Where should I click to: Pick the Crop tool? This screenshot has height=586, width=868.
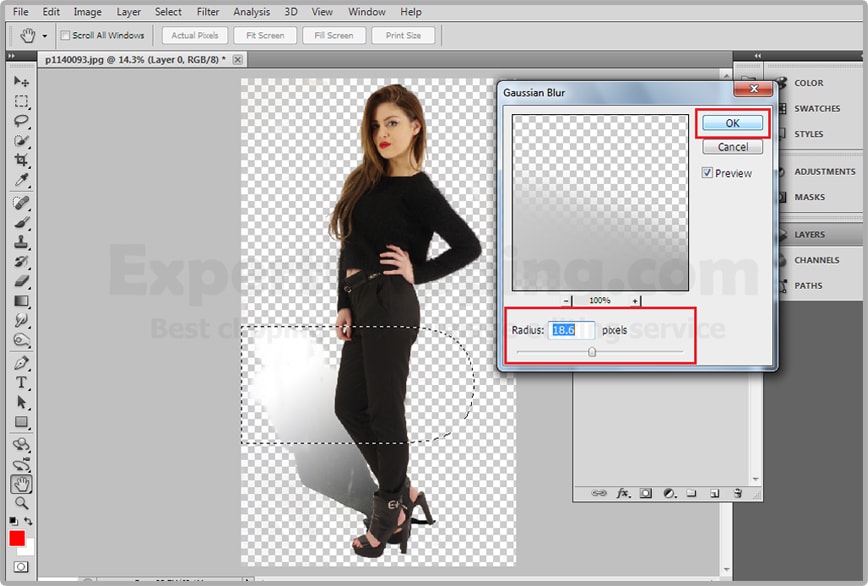tap(21, 161)
